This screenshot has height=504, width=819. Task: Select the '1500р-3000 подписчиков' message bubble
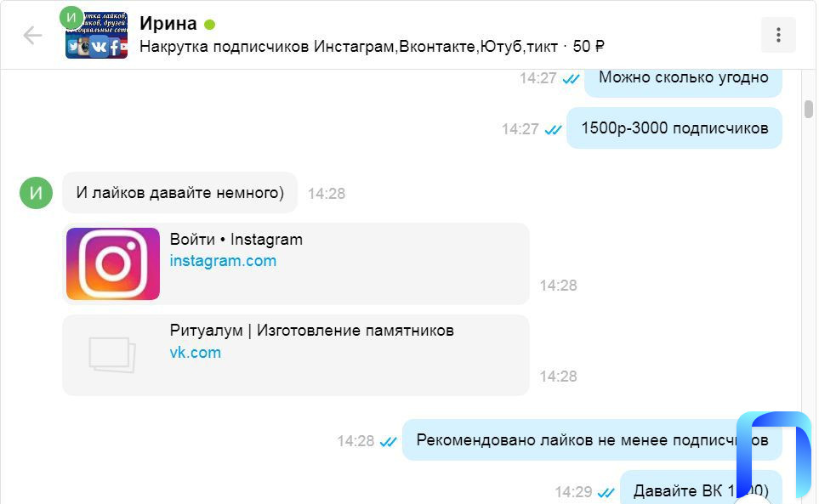pos(674,127)
